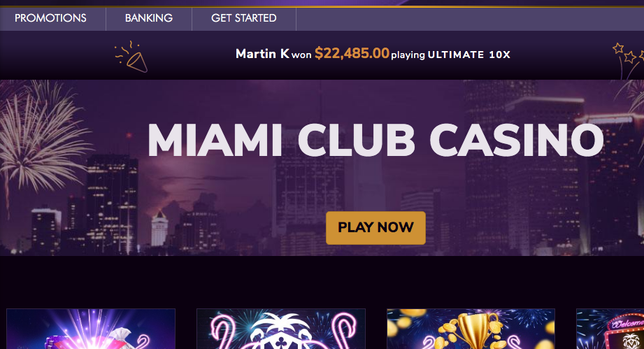The image size is (644, 349).
Task: Click the ULTIMATE 10X game name
Action: [x=468, y=55]
